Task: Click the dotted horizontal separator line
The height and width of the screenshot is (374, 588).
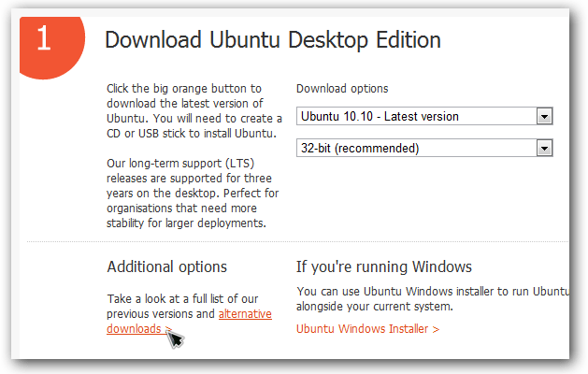Action: pyautogui.click(x=298, y=242)
